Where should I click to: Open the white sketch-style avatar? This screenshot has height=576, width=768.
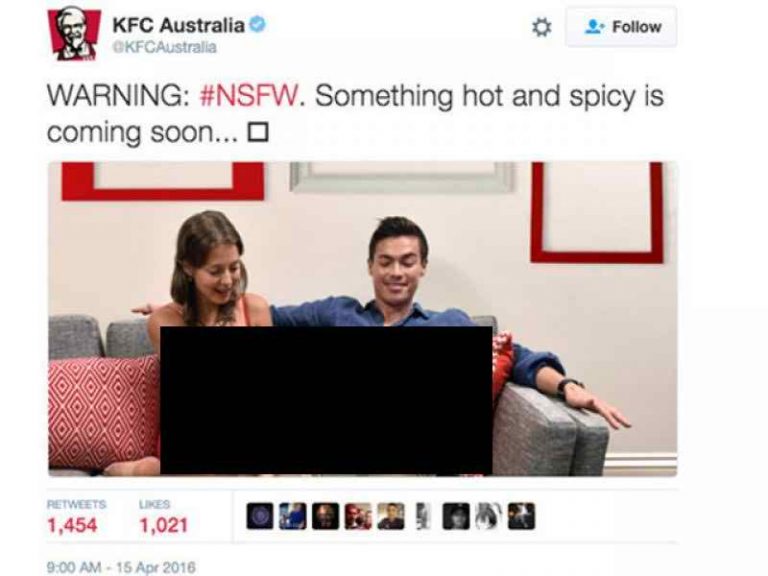pos(489,516)
